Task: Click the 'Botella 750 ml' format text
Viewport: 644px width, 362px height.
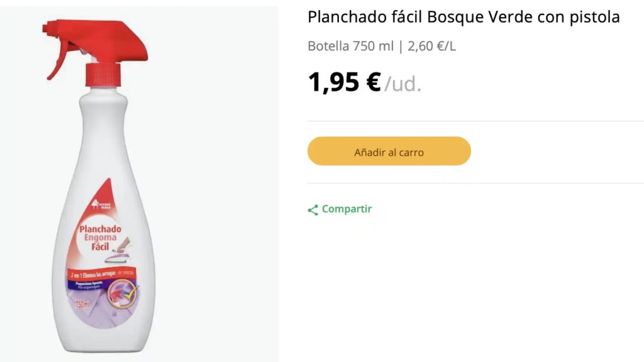Action: click(350, 46)
